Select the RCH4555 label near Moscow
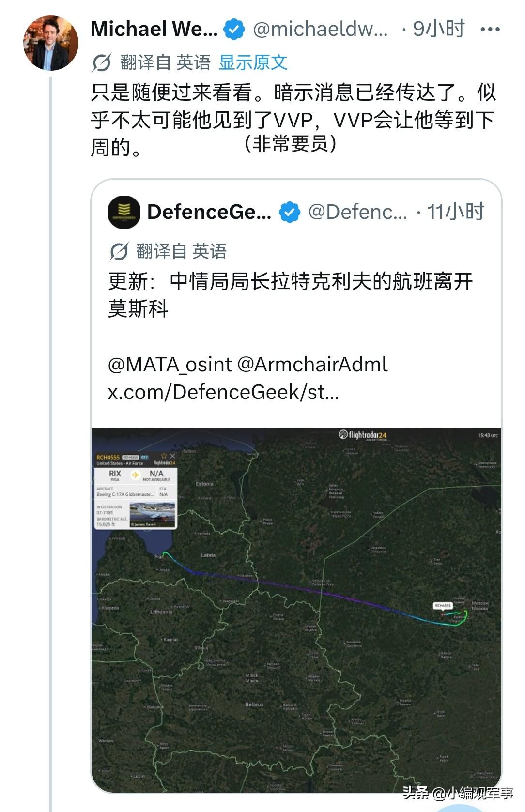The height and width of the screenshot is (812, 525). (x=443, y=605)
